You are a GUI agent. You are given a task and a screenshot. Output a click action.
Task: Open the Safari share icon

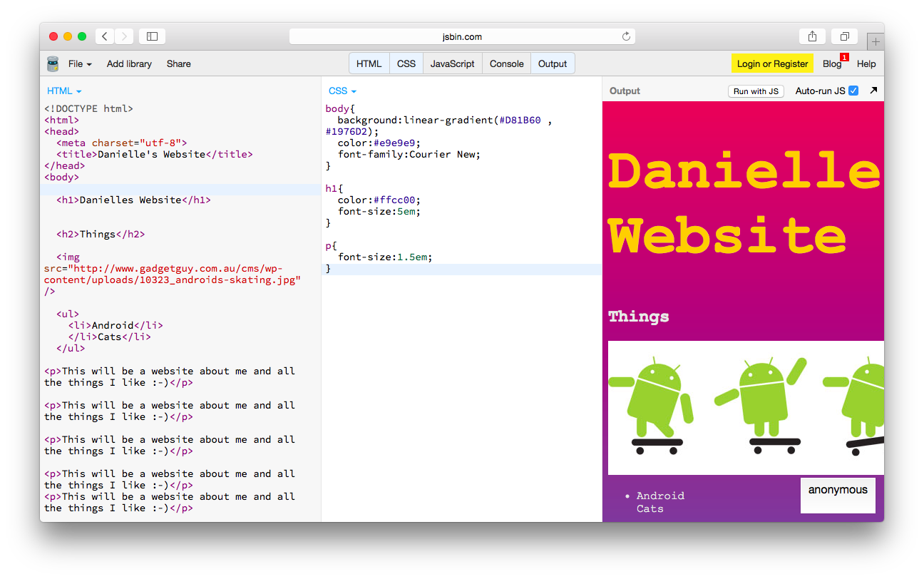click(812, 36)
